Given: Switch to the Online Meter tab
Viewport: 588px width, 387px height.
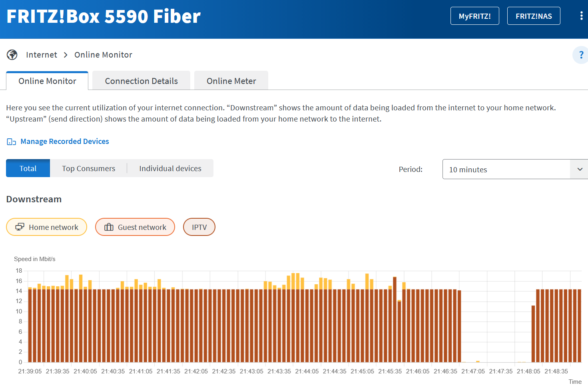Looking at the screenshot, I should (x=231, y=81).
